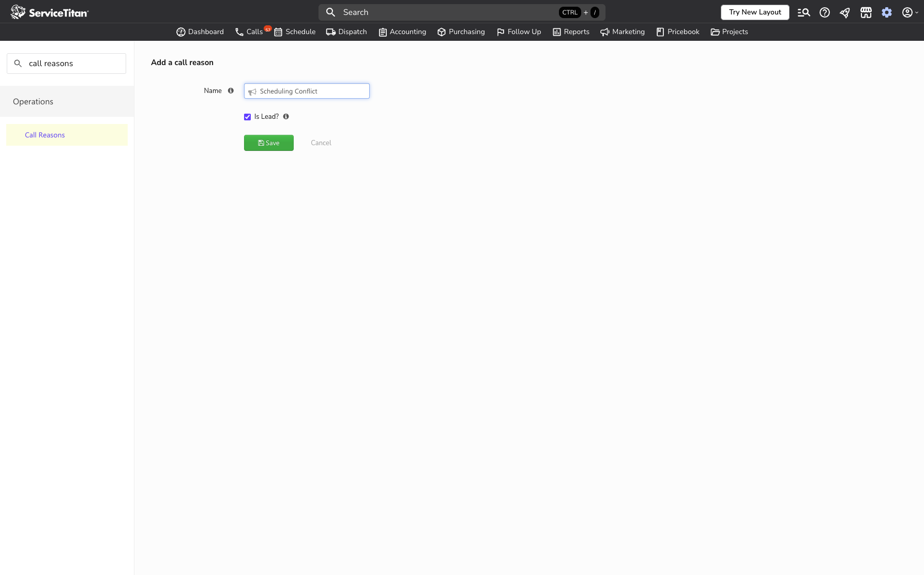Click the ServiceTitan logo

pos(50,12)
